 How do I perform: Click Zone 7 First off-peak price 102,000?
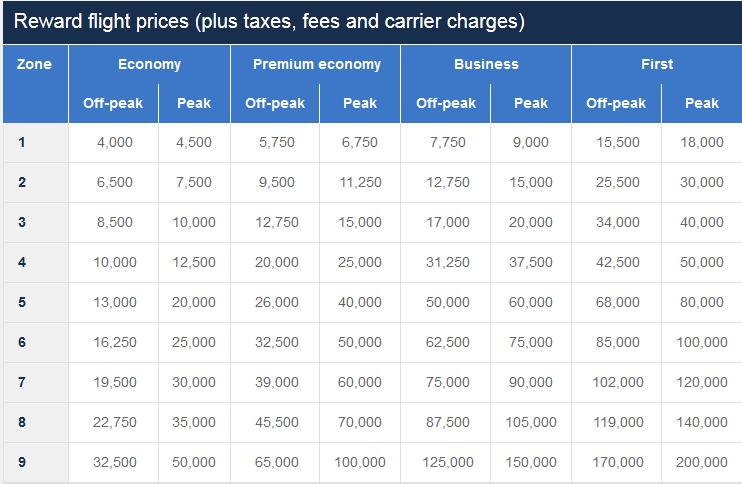click(x=618, y=382)
